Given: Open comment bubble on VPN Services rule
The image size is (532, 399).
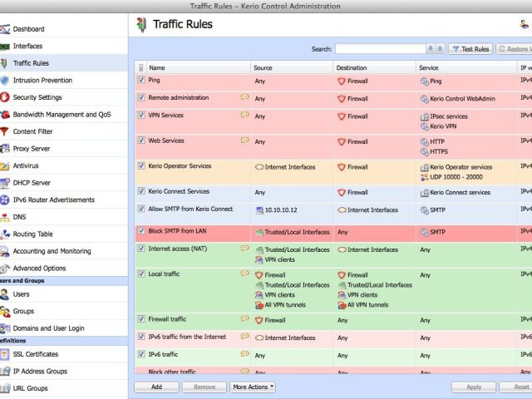Looking at the screenshot, I should point(245,115).
